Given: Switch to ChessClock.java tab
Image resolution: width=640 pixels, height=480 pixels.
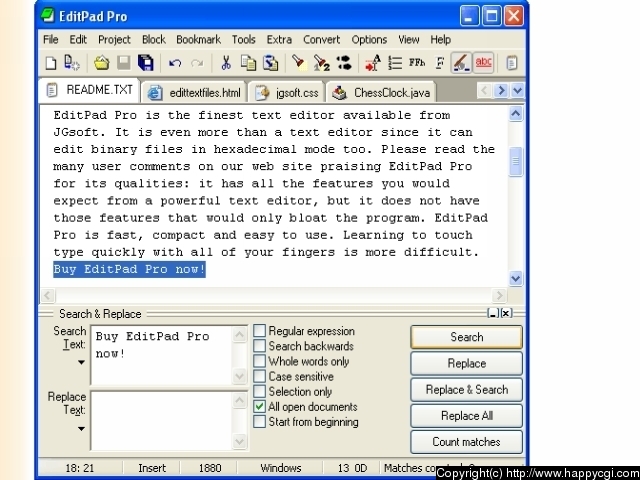Looking at the screenshot, I should (x=381, y=93).
